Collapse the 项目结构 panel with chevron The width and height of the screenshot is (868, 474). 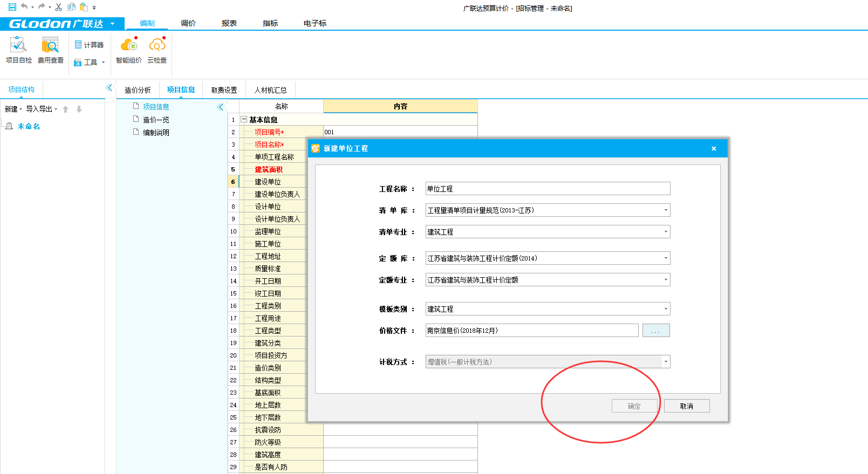point(109,87)
